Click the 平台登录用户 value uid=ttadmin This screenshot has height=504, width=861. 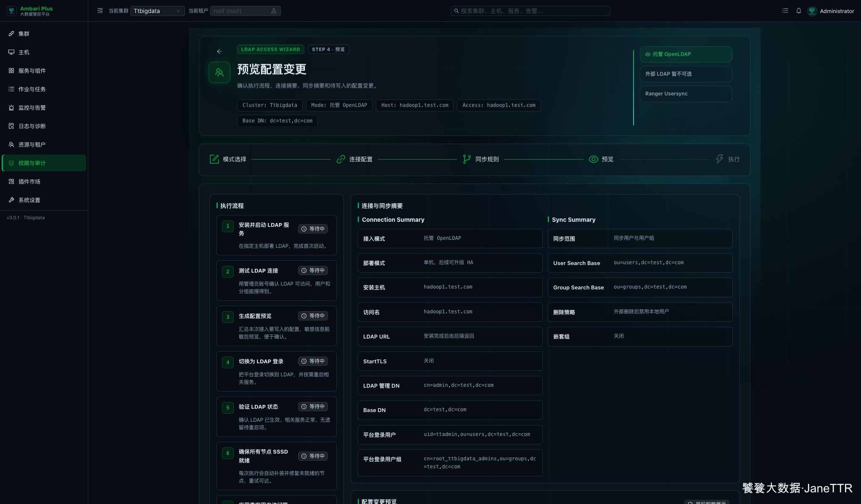[477, 434]
